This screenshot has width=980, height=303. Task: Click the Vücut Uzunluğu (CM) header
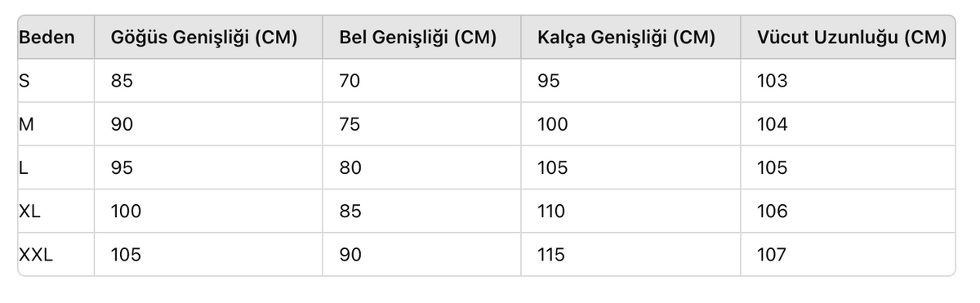[851, 38]
